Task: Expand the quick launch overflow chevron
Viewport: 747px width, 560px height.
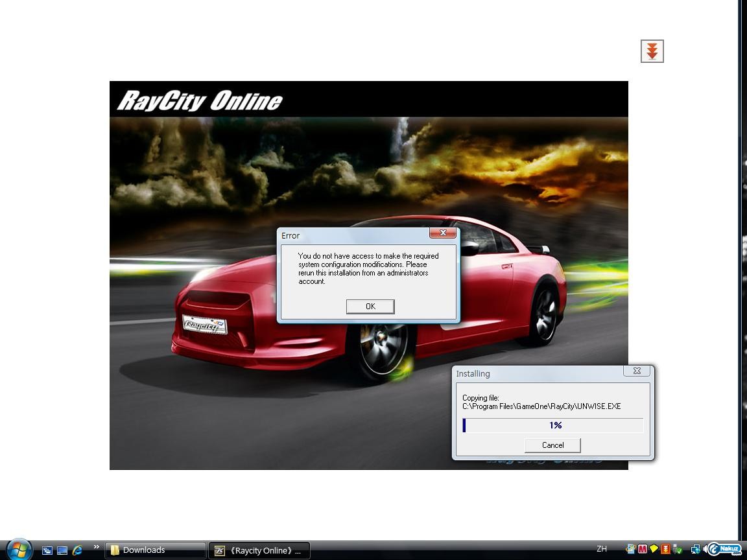Action: point(96,547)
